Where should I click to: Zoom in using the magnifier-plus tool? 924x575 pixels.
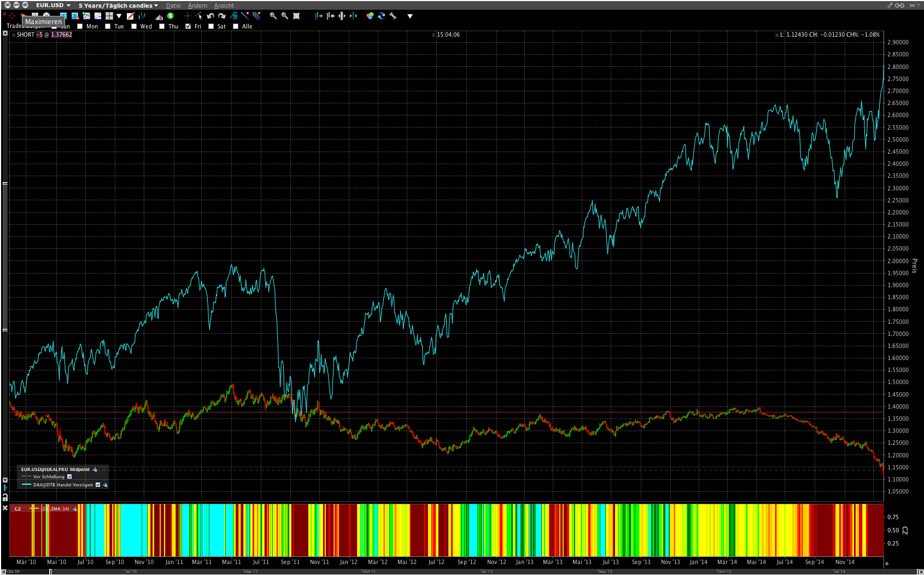point(272,16)
